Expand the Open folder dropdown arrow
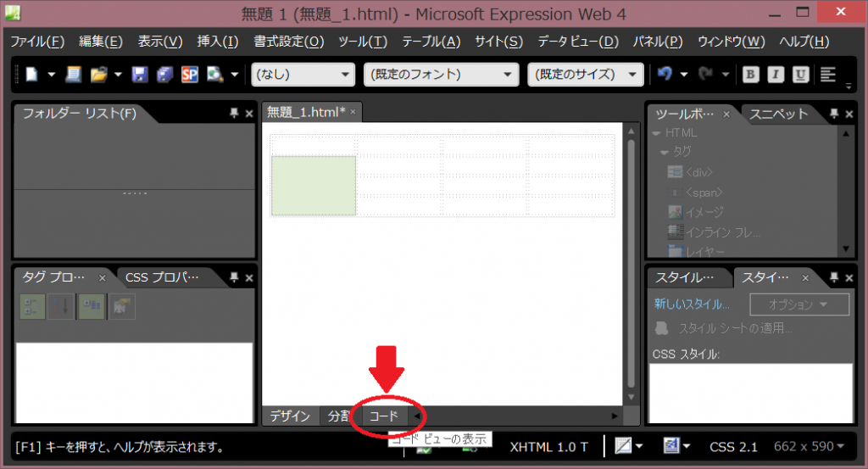 coord(118,74)
